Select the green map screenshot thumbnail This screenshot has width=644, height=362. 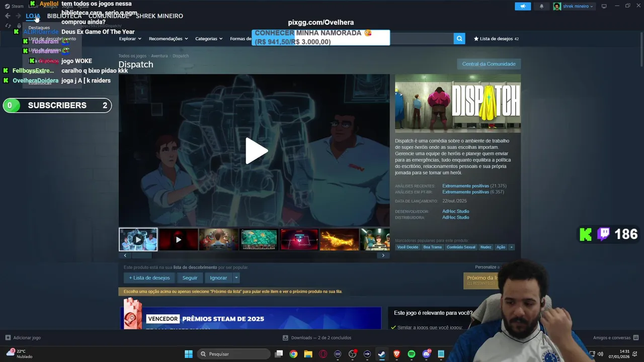coord(259,239)
